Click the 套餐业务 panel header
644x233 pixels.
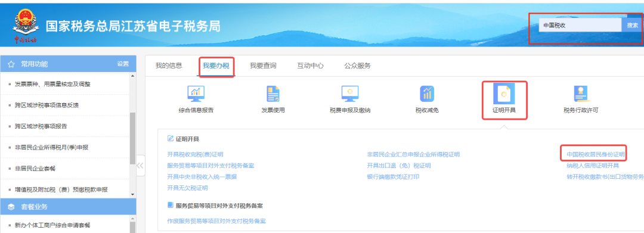click(68, 207)
